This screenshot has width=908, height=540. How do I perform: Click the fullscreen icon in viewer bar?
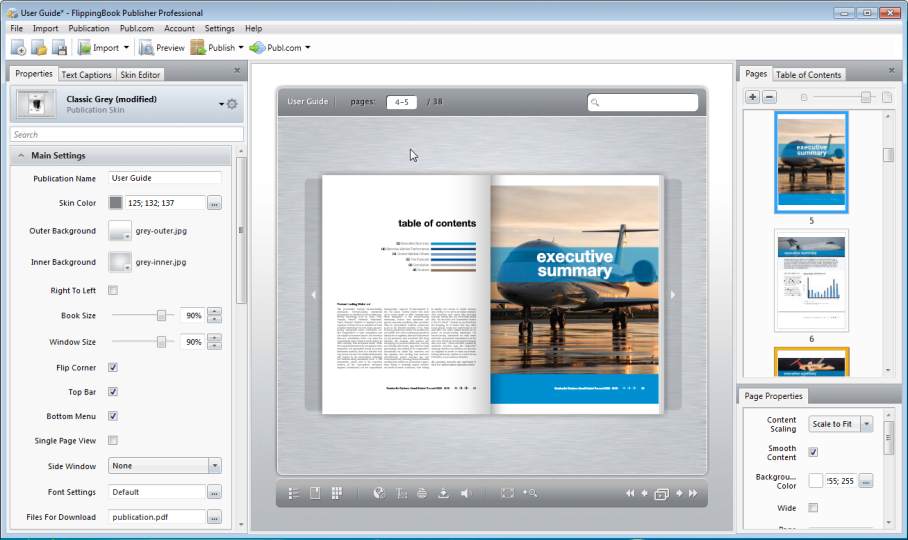pyautogui.click(x=507, y=493)
